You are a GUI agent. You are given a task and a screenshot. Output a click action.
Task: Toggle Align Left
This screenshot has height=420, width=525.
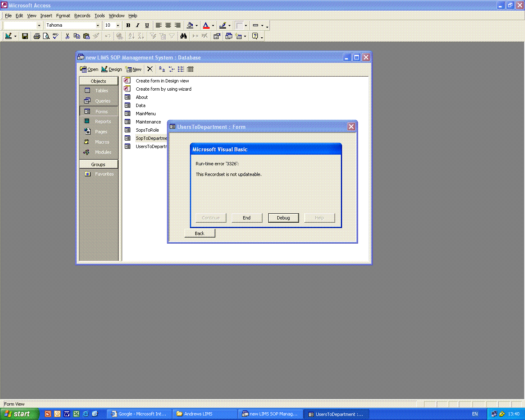158,25
